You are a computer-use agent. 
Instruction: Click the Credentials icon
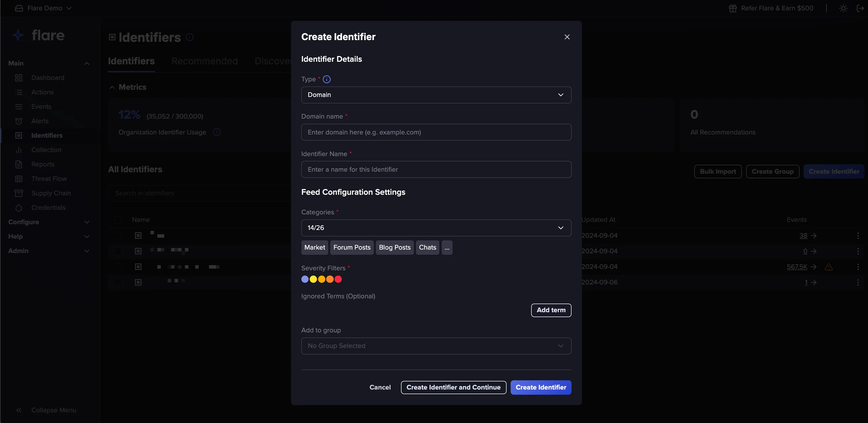(18, 208)
